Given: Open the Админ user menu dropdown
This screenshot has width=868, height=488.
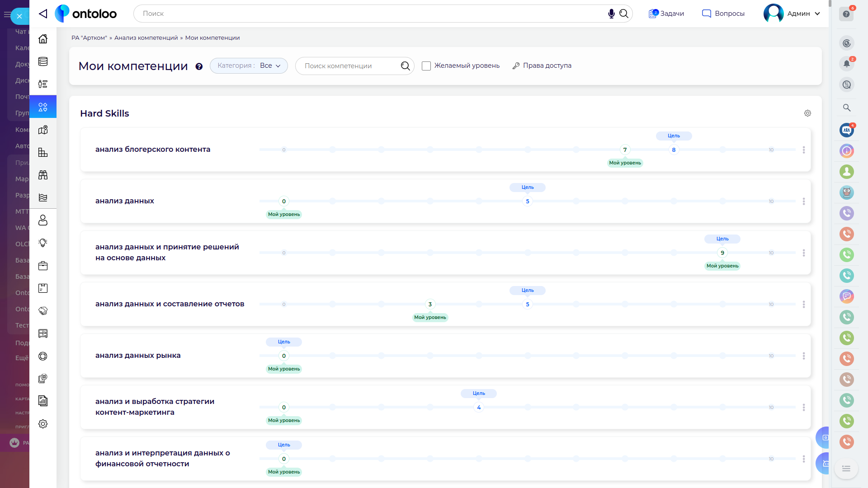Looking at the screenshot, I should pyautogui.click(x=792, y=14).
